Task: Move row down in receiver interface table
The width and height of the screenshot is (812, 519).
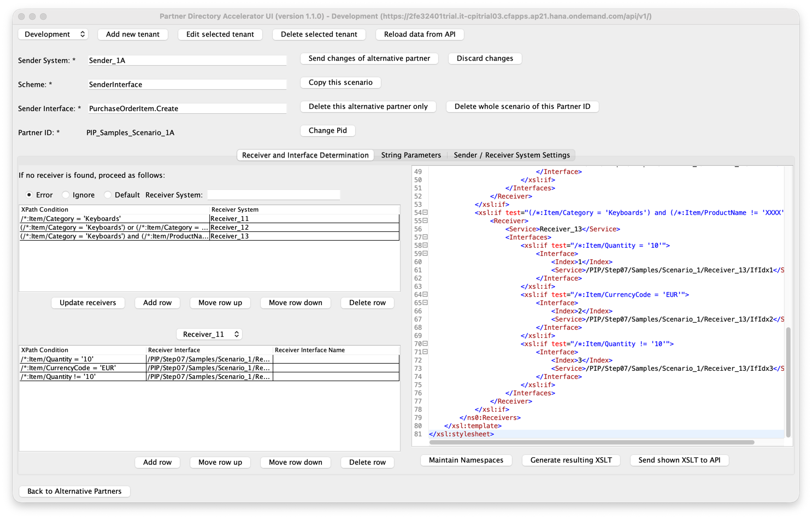Action: (x=296, y=463)
